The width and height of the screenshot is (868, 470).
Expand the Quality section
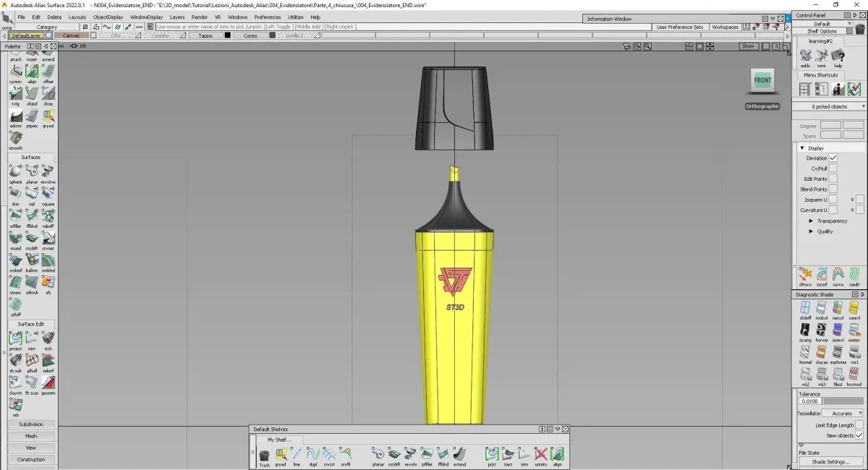point(811,231)
